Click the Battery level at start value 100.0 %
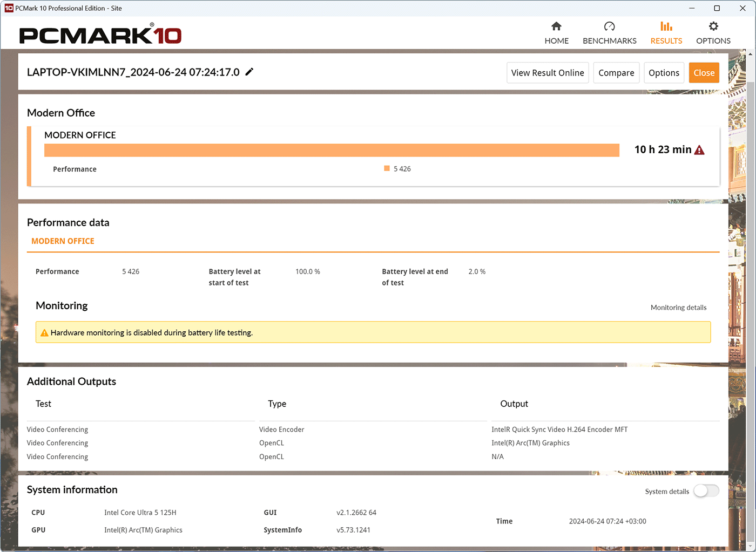This screenshot has width=756, height=552. coord(308,271)
